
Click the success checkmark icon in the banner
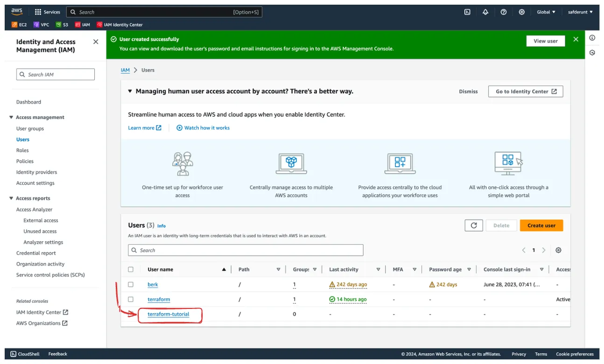tap(113, 39)
